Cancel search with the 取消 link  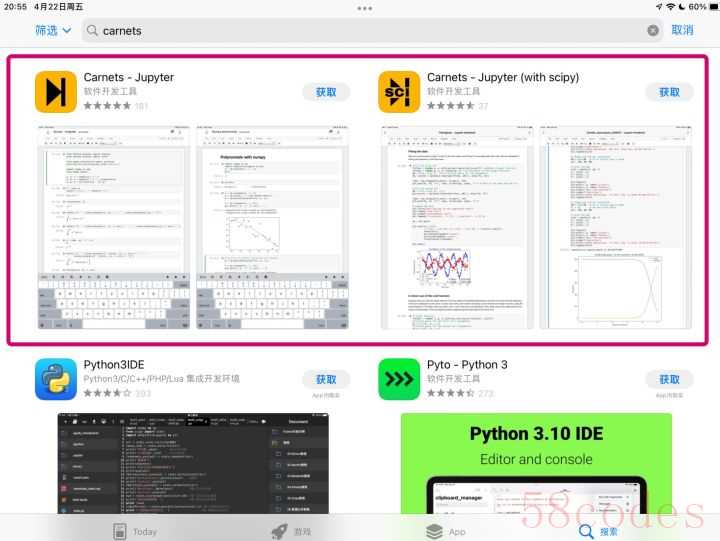point(682,30)
